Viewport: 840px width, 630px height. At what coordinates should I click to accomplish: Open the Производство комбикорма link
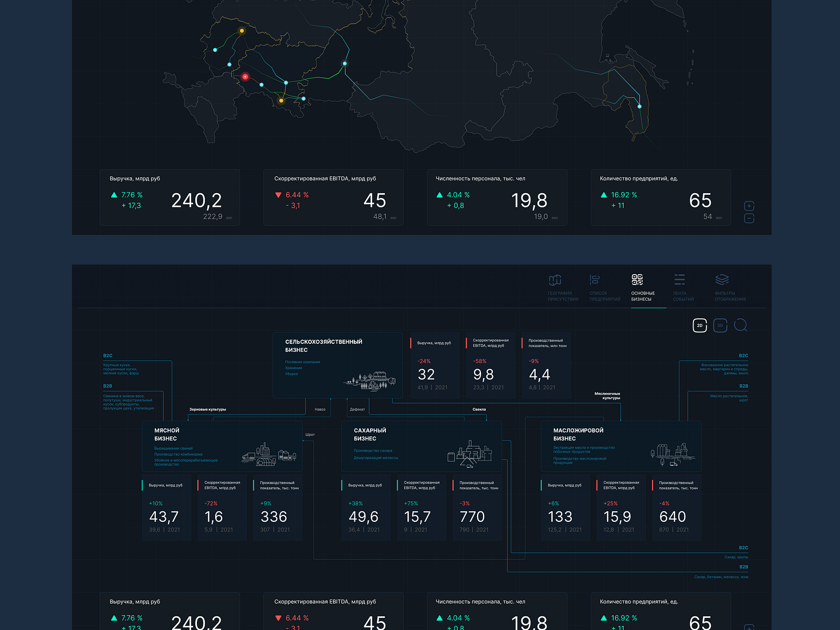coord(178,454)
